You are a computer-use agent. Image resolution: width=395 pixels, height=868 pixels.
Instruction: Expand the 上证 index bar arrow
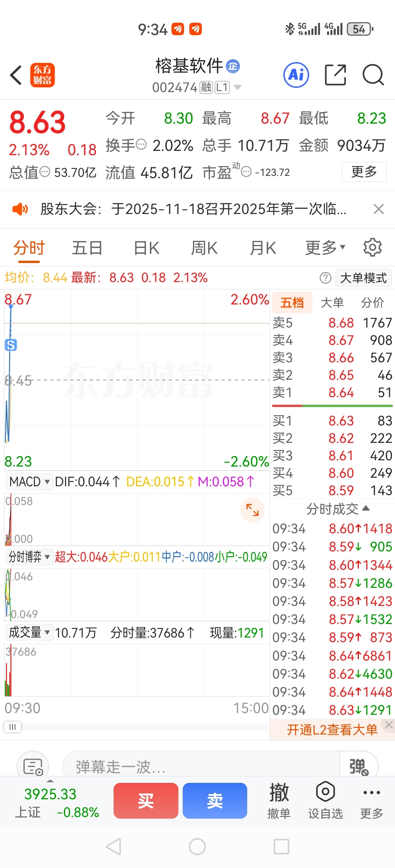[50, 781]
